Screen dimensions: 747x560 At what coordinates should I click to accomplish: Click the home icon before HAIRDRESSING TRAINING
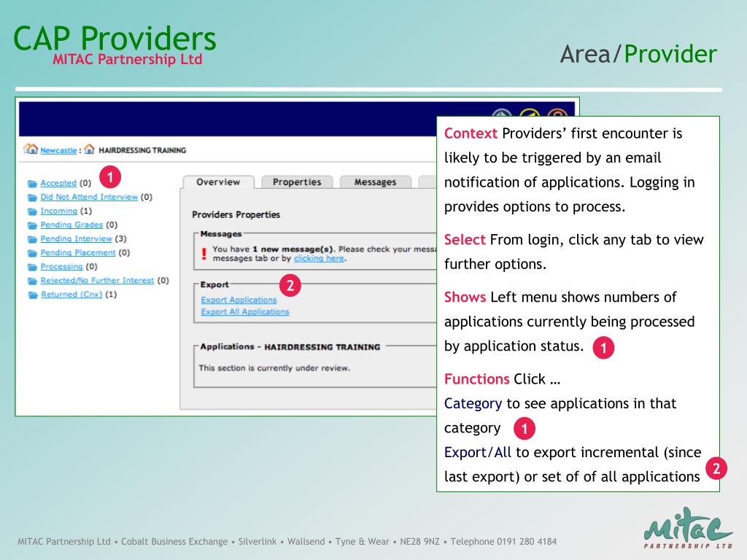pyautogui.click(x=89, y=149)
